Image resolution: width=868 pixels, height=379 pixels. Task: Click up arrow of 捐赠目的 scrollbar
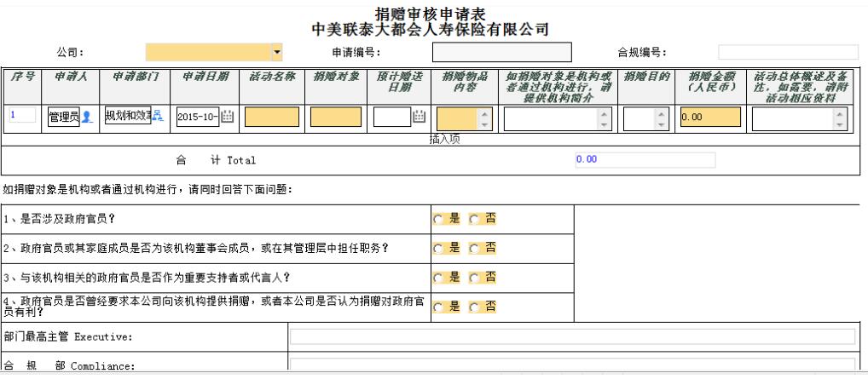point(662,113)
